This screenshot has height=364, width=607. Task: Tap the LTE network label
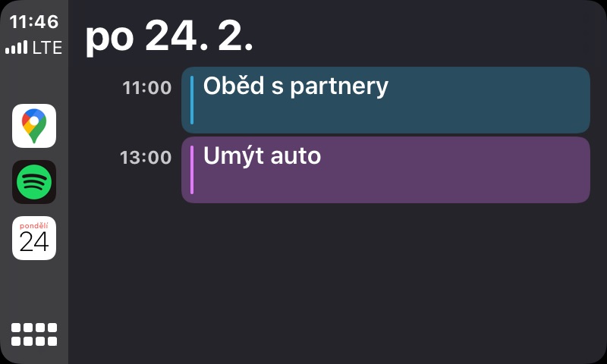click(47, 48)
